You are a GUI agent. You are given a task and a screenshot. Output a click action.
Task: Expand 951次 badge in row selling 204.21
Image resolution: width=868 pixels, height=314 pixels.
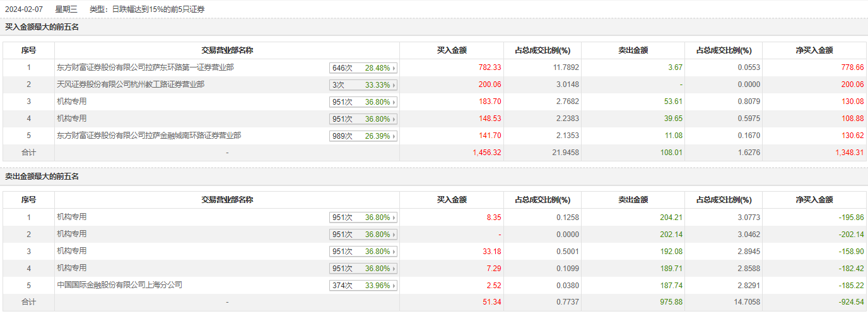coord(363,218)
